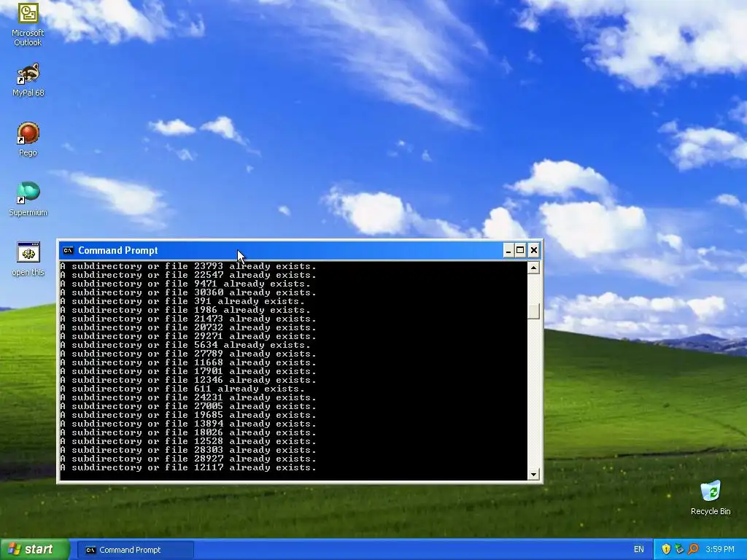Click the Windows Security shield tray icon
This screenshot has width=747, height=560.
666,550
